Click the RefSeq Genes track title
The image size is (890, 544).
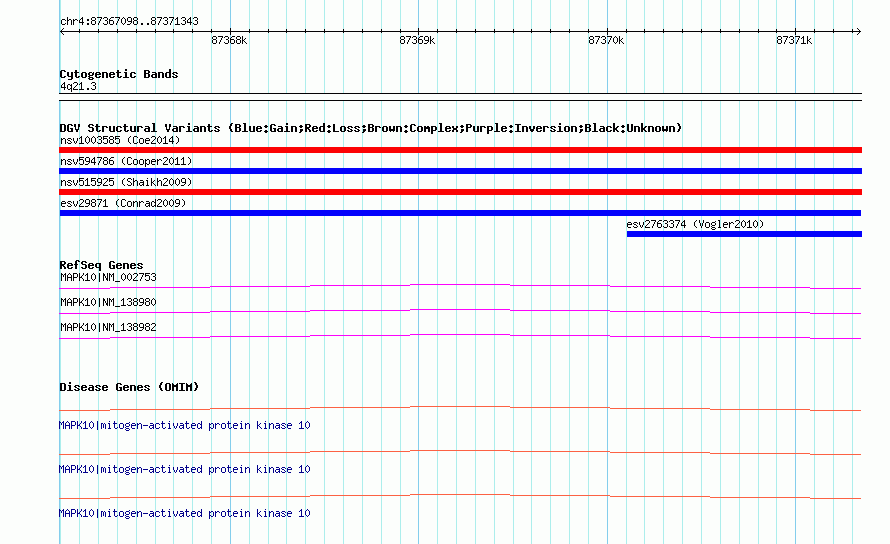[101, 265]
